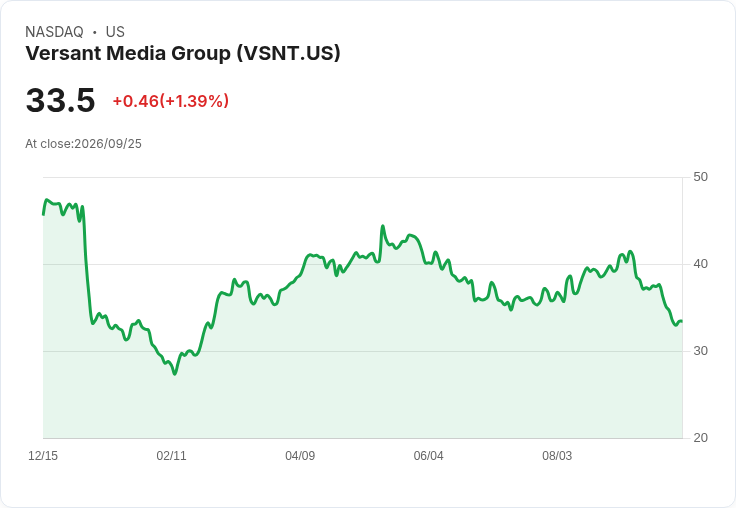Click the 12/15 date axis label
Screen dimensions: 736x508
click(43, 456)
